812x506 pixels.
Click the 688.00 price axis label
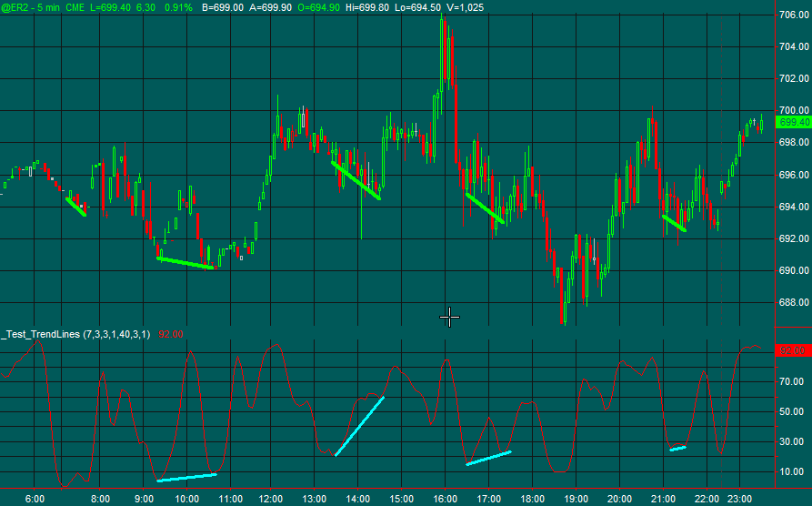794,302
